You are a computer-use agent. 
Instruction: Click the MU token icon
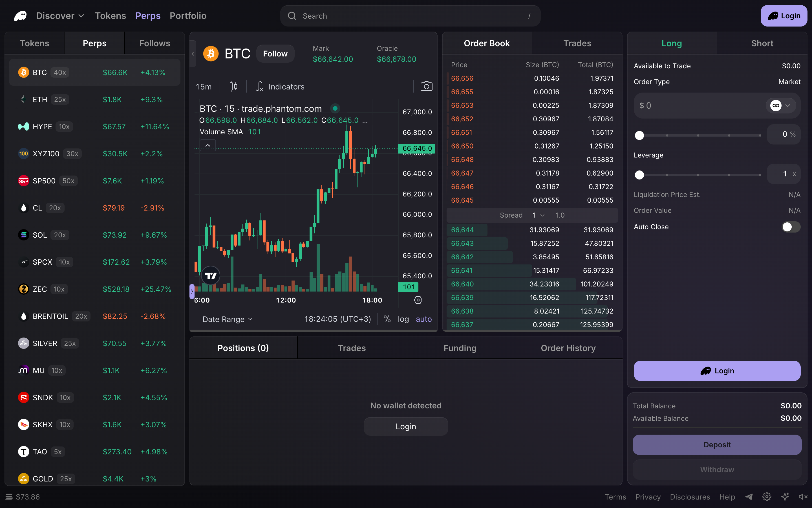tap(23, 370)
